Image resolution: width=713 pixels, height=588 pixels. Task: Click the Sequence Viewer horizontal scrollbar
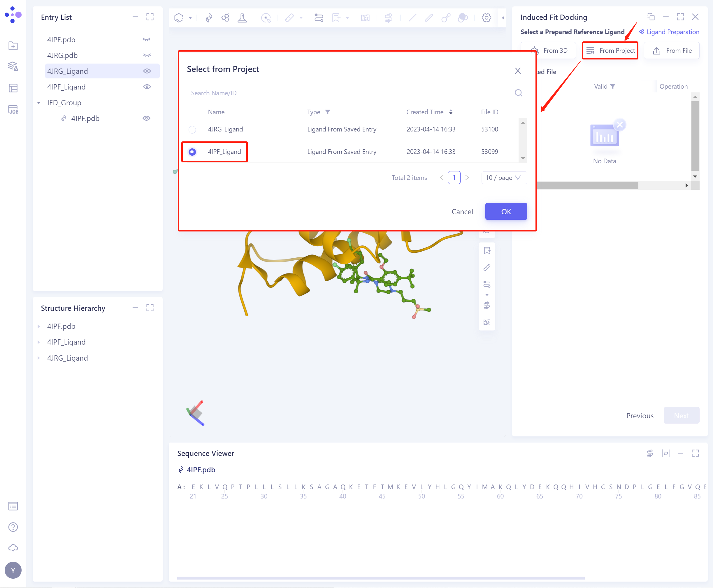pos(380,578)
